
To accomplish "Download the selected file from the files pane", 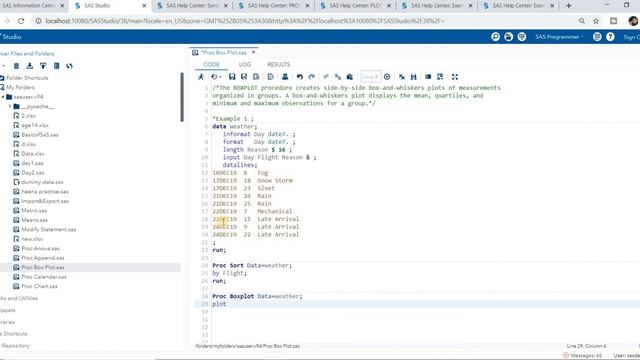I will (x=29, y=66).
